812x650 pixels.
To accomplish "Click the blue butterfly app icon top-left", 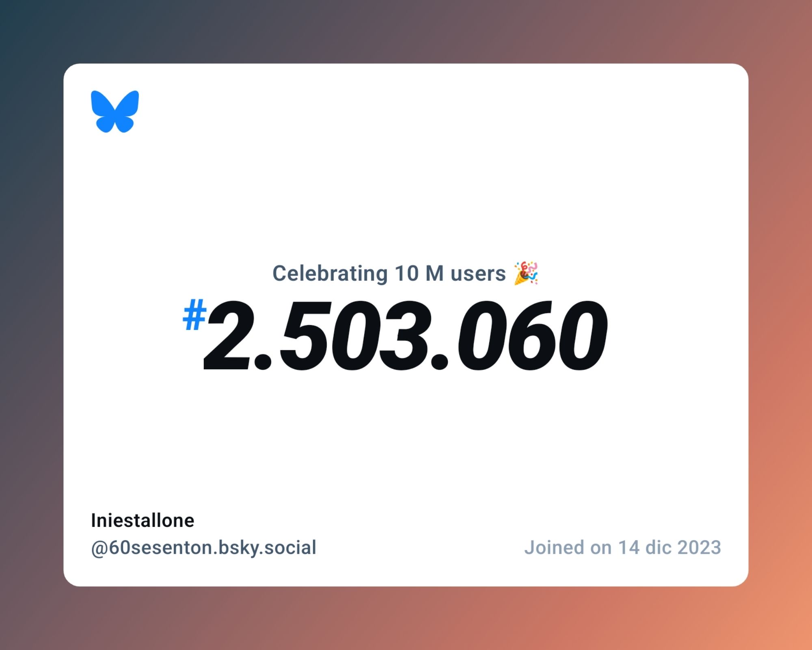I will [114, 111].
